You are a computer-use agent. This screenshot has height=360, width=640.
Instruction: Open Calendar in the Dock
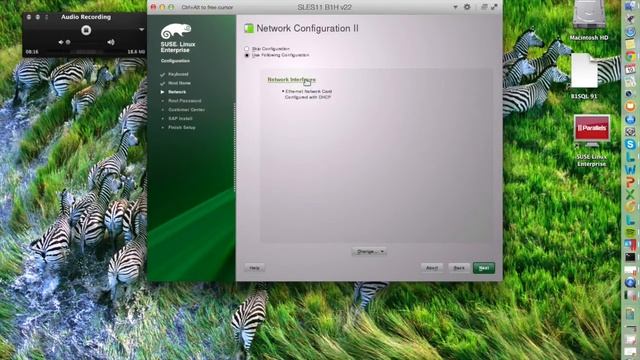pyautogui.click(x=630, y=69)
